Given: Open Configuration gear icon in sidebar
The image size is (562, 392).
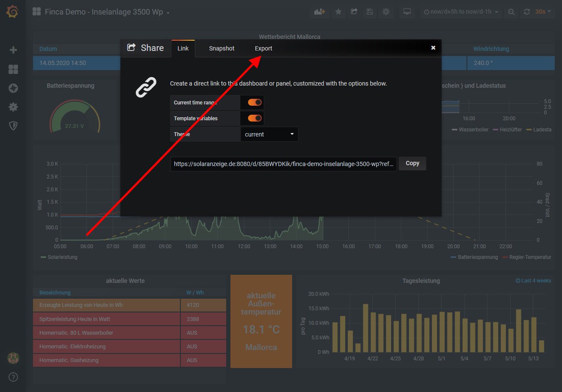Looking at the screenshot, I should [x=13, y=107].
